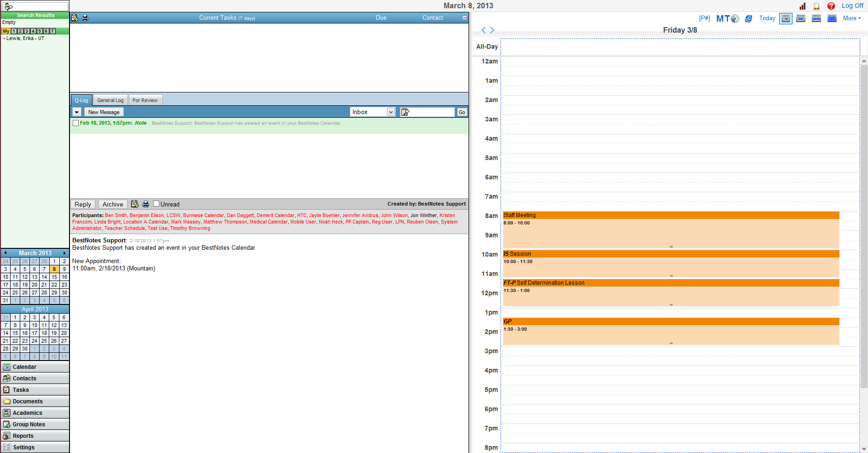This screenshot has height=453, width=868.
Task: Click participant Timothy Browning link
Action: tap(190, 228)
